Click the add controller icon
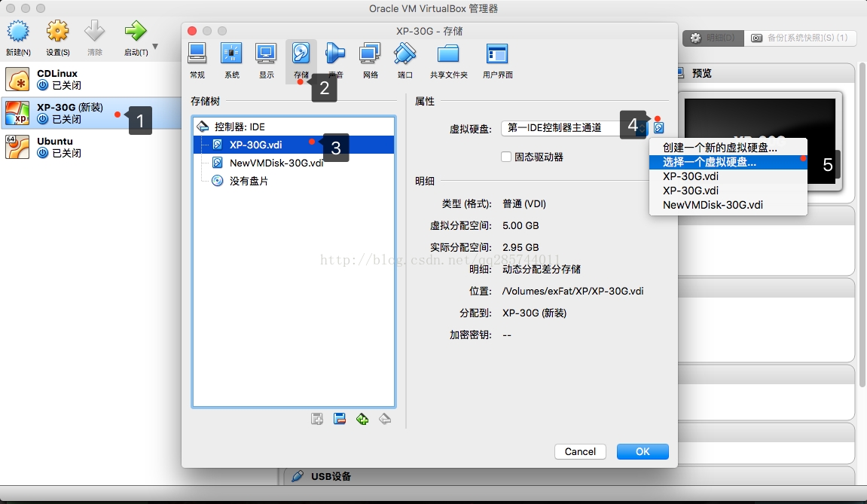This screenshot has width=867, height=504. click(362, 419)
